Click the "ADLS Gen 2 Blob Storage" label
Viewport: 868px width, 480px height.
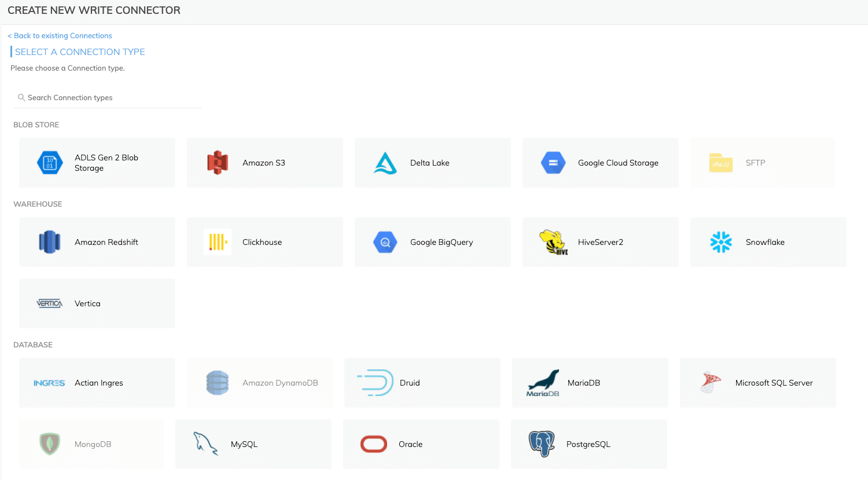pyautogui.click(x=106, y=163)
